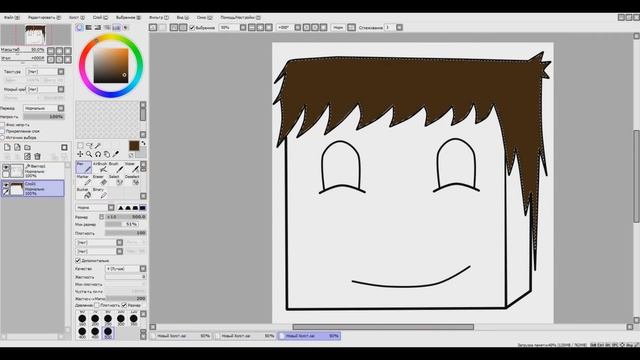Pick the lasso selection tool
640x360 pixels.
pos(89,145)
